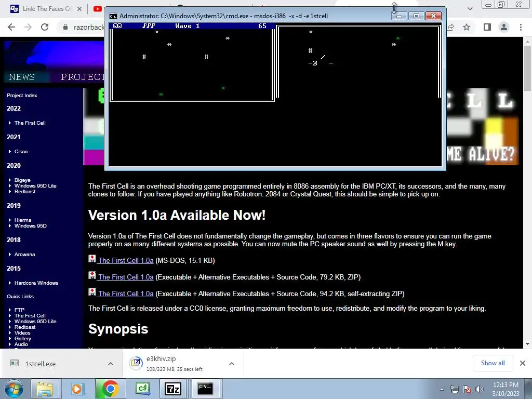Open the C# application in taskbar
The image size is (532, 399).
click(x=142, y=389)
